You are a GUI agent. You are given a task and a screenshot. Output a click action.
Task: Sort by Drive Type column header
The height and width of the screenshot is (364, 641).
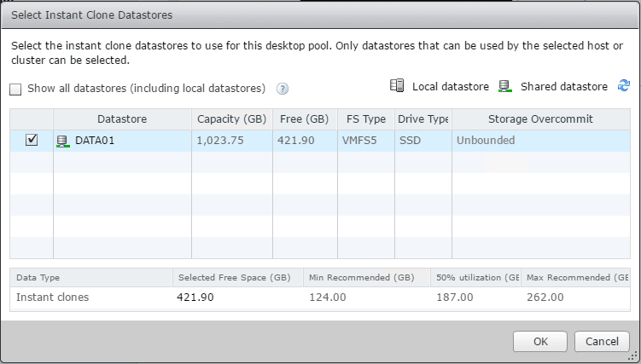point(422,118)
